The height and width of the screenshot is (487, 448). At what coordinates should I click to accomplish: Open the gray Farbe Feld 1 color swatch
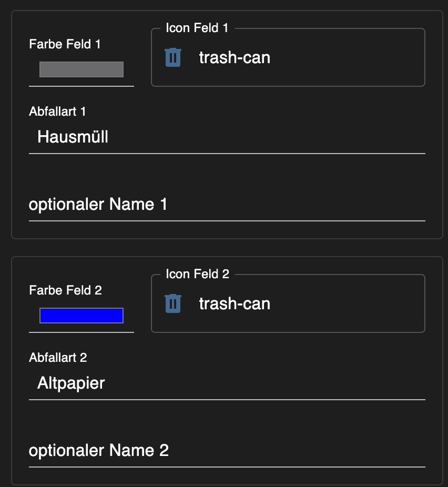(x=82, y=69)
